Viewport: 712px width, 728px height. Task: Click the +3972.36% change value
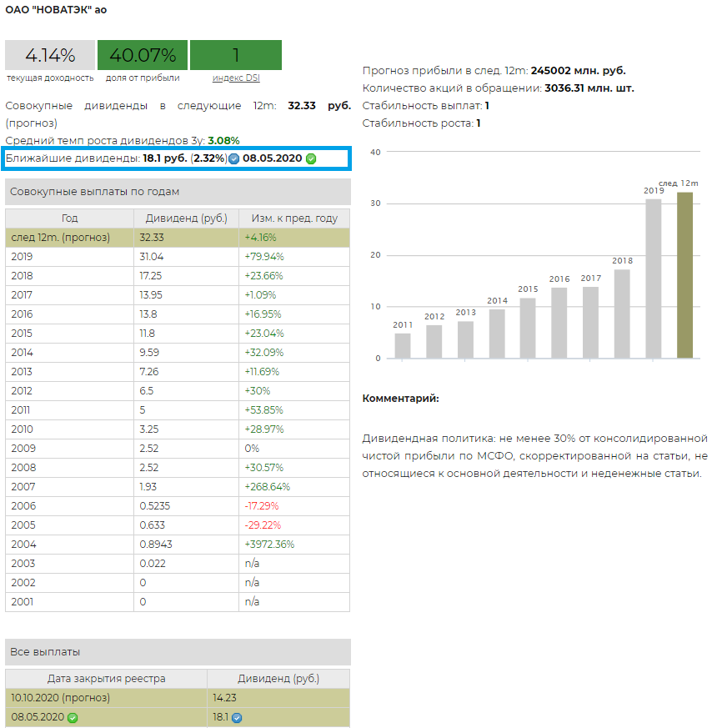(269, 545)
